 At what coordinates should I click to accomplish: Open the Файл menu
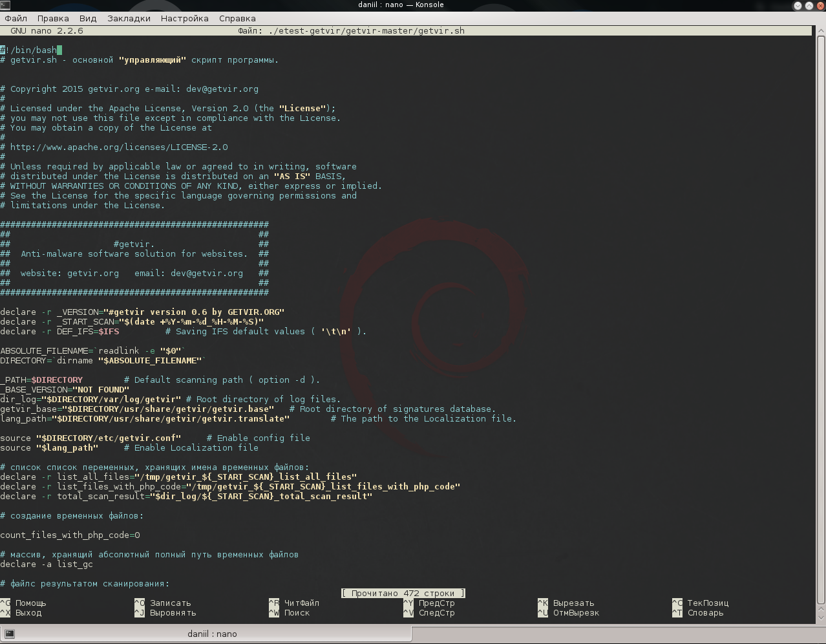tap(16, 18)
